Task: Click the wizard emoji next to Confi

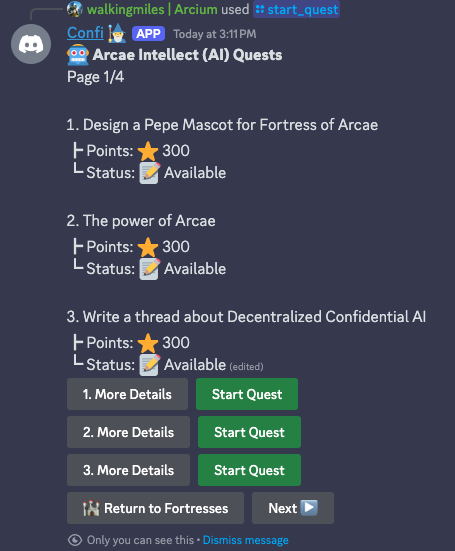Action: (x=117, y=33)
